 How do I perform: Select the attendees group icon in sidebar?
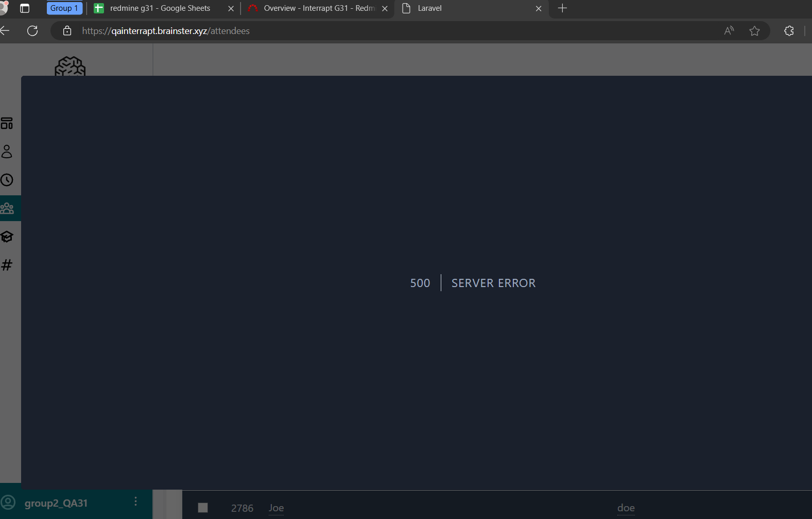tap(7, 208)
